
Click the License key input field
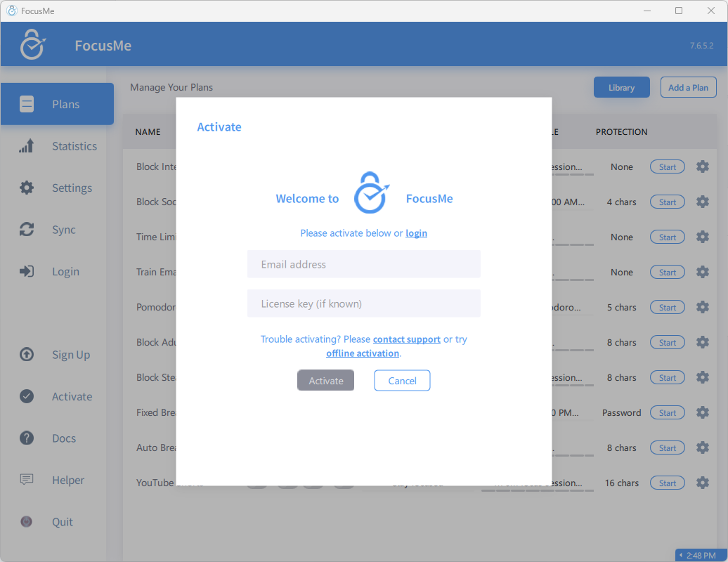pos(363,303)
